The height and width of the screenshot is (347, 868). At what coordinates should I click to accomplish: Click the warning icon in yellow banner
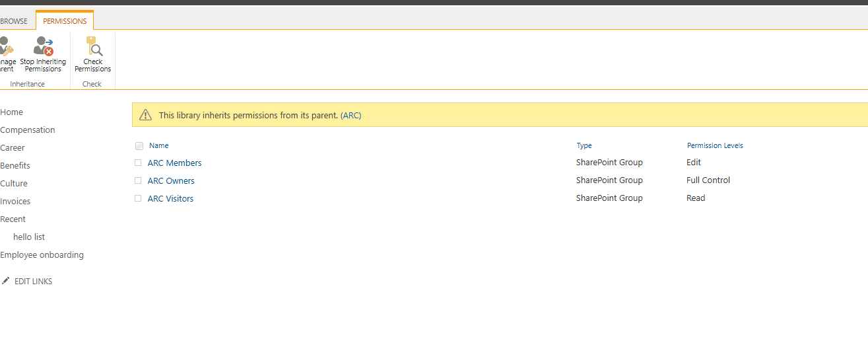click(x=145, y=115)
